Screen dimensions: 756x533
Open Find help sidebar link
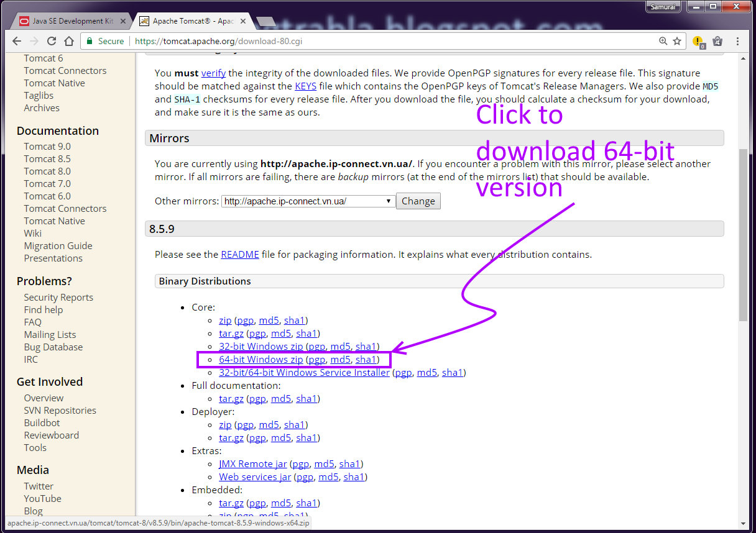pos(44,310)
